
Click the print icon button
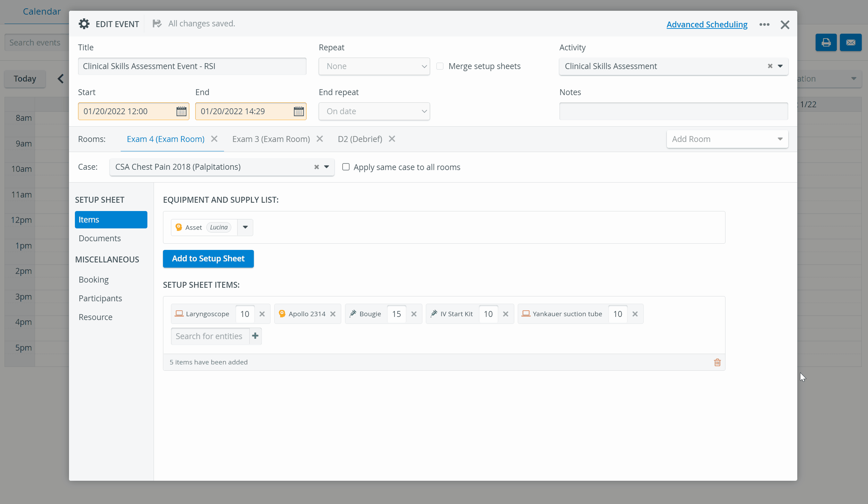pyautogui.click(x=826, y=42)
